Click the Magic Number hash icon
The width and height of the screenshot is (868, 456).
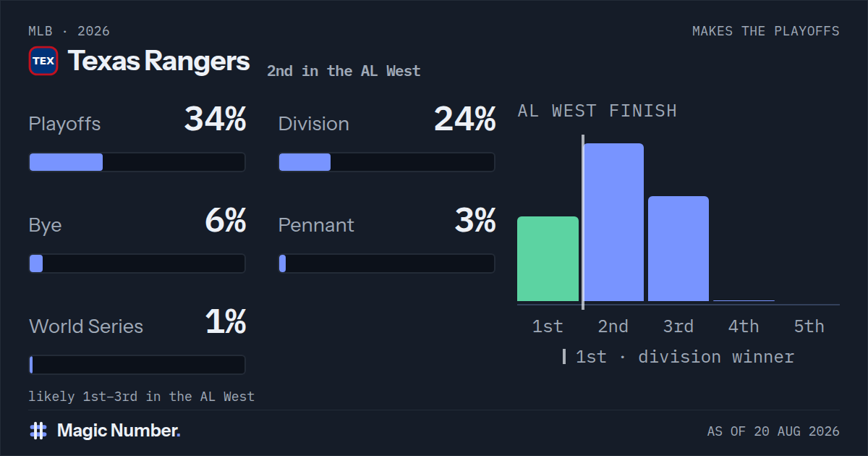pyautogui.click(x=38, y=431)
